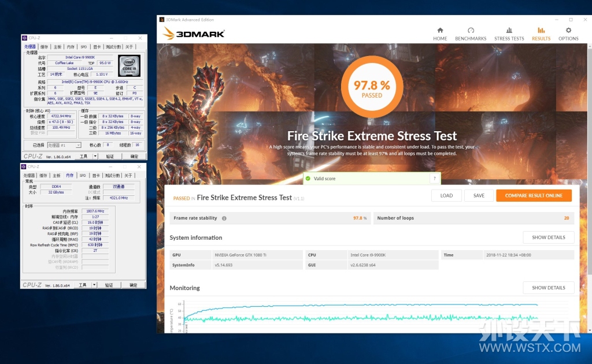The height and width of the screenshot is (364, 592).
Task: Click the valid score question mark icon
Action: point(435,179)
